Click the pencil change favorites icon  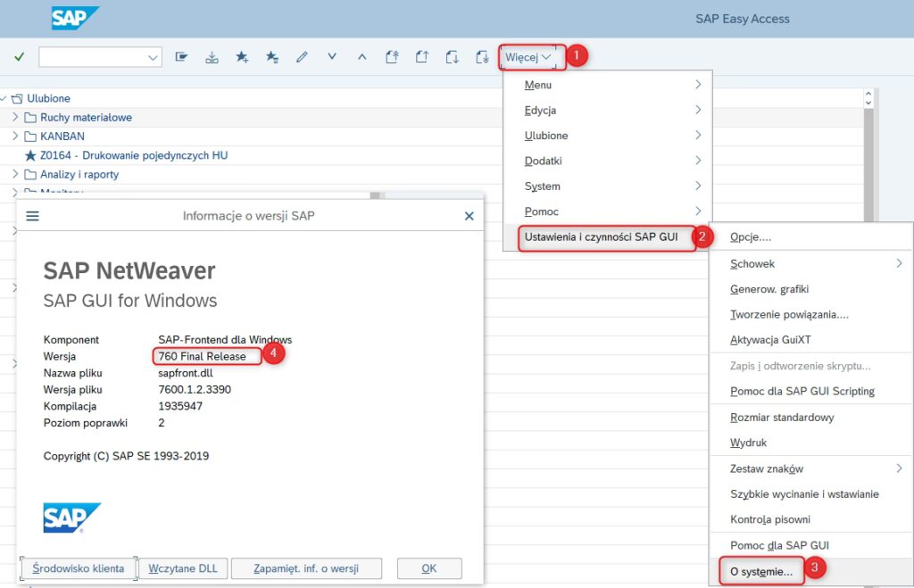302,57
